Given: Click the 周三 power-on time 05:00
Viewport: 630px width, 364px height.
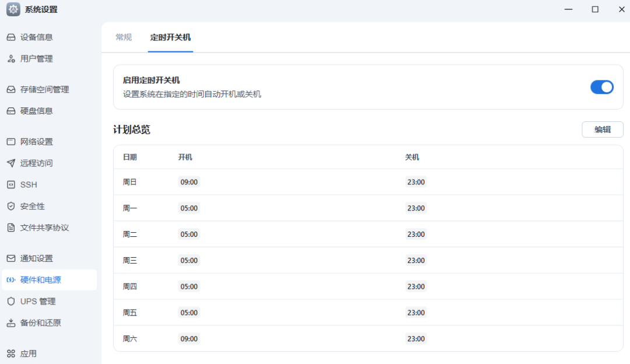Looking at the screenshot, I should (189, 260).
